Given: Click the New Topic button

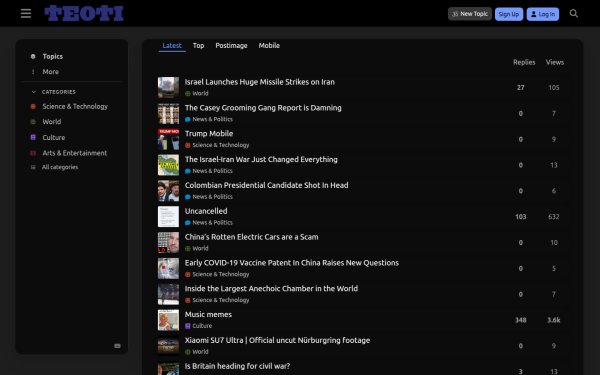Looking at the screenshot, I should (x=470, y=14).
